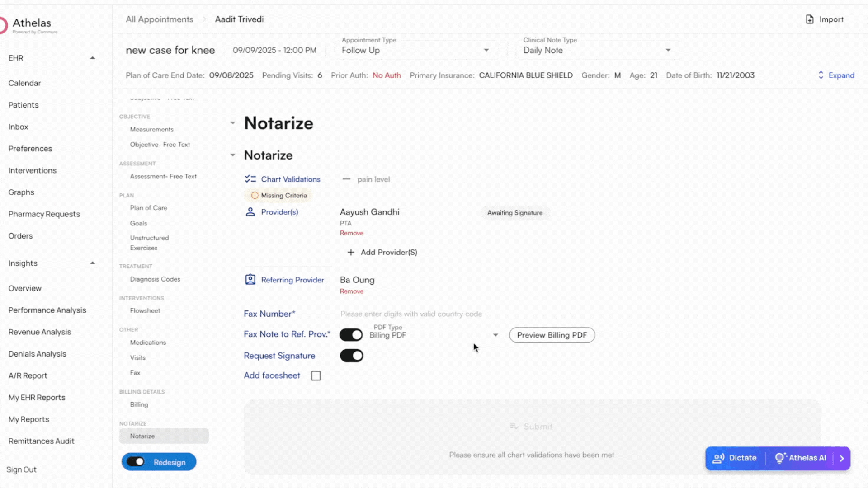Screen dimensions: 868x488
Task: Go to Diagnosis Codes section
Action: 155,279
